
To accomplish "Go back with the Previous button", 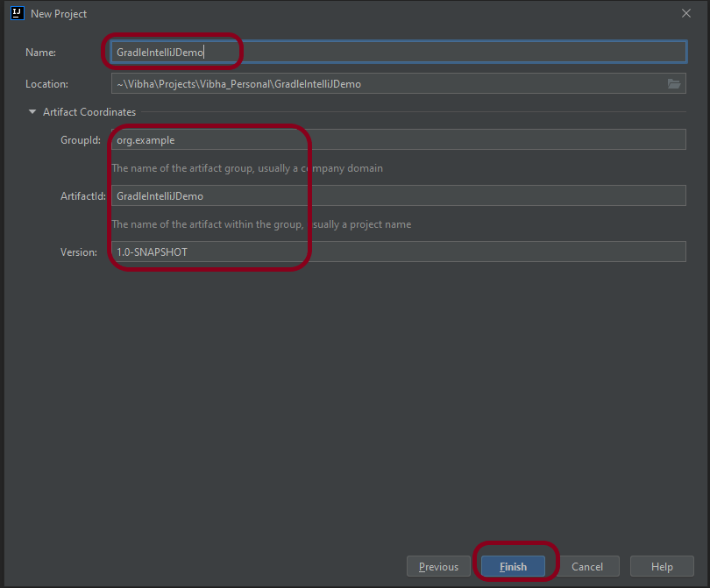I will pyautogui.click(x=438, y=566).
